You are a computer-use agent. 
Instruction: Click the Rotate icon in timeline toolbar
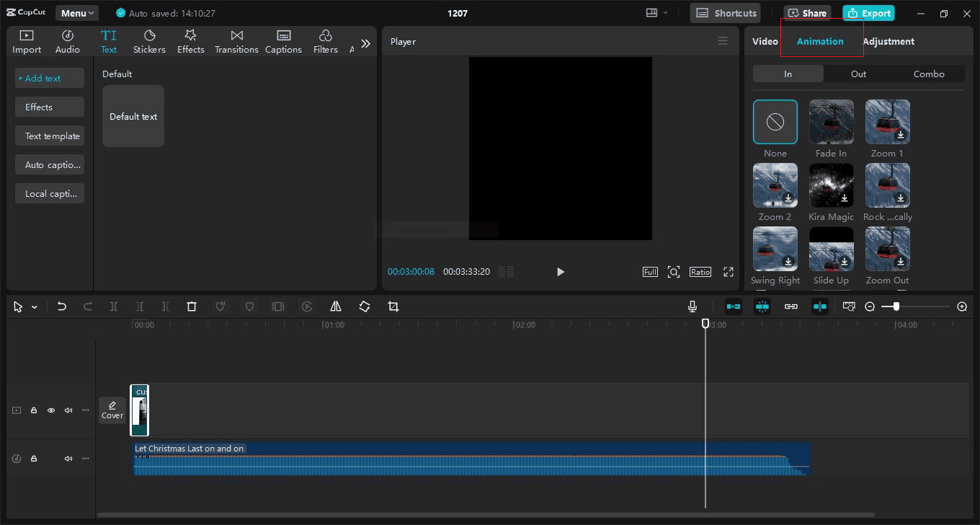click(365, 306)
